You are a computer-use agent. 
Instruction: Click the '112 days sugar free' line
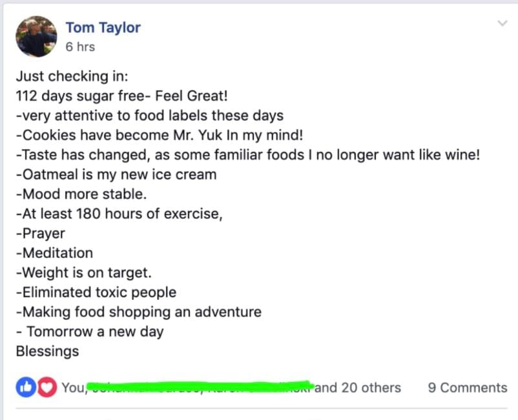coord(122,96)
